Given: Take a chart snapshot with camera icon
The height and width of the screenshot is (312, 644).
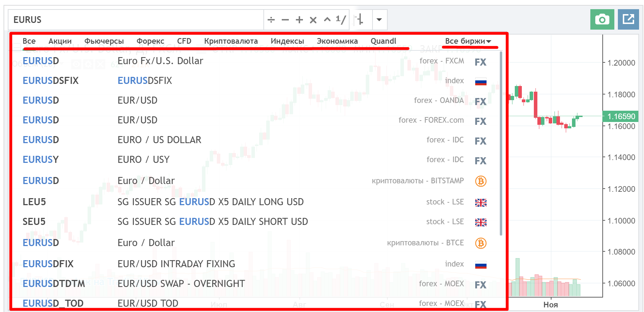Looking at the screenshot, I should point(602,19).
